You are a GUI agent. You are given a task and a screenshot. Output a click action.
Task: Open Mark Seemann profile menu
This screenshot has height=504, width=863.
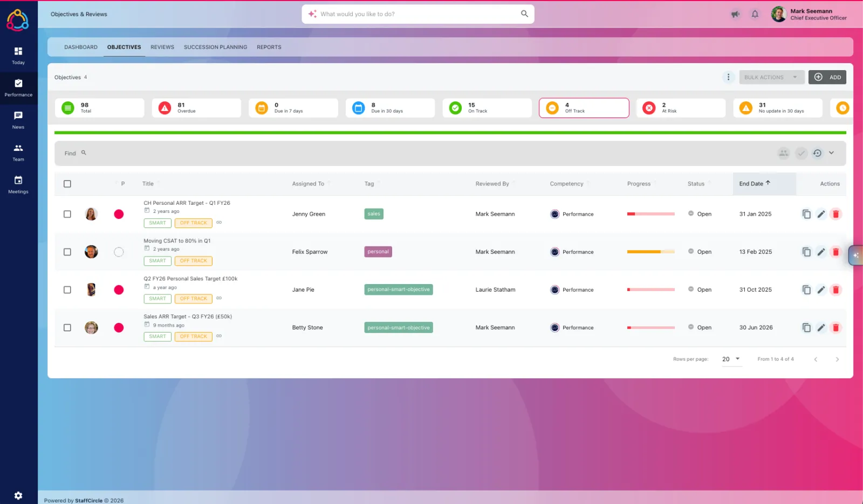pyautogui.click(x=809, y=14)
